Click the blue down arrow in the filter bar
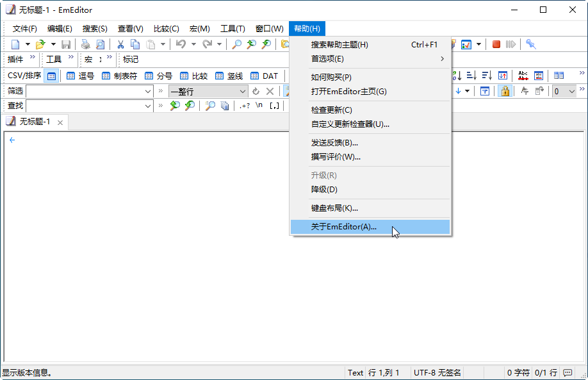588x380 pixels. pos(458,91)
